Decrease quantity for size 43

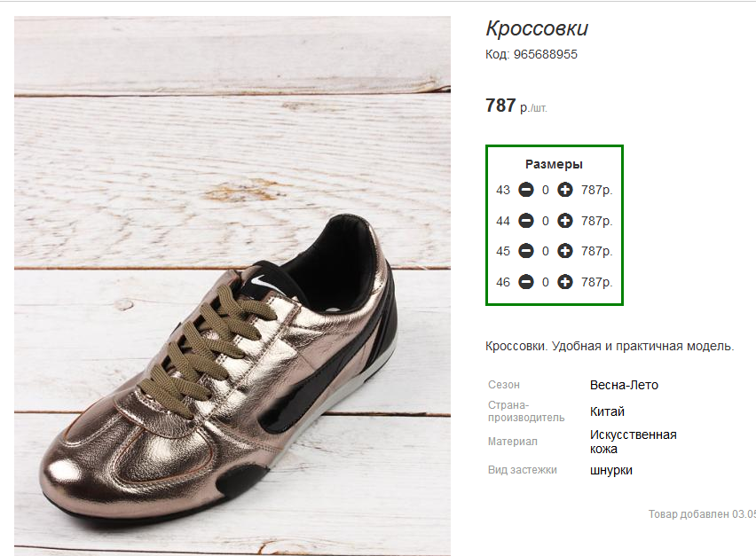coord(525,190)
